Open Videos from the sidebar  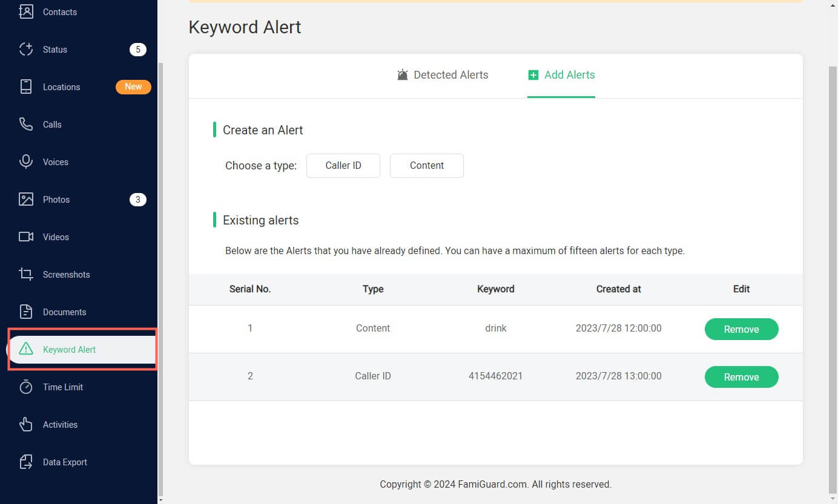coord(56,237)
